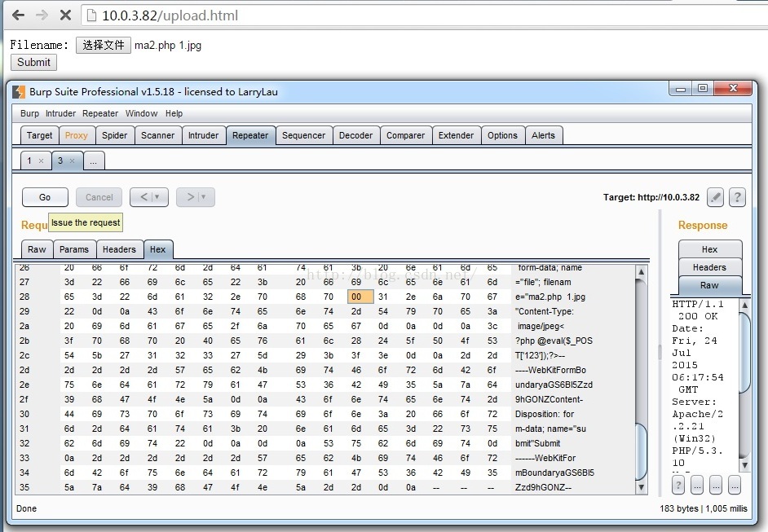The height and width of the screenshot is (532, 768).
Task: Click the browser address bar URL
Action: 170,15
